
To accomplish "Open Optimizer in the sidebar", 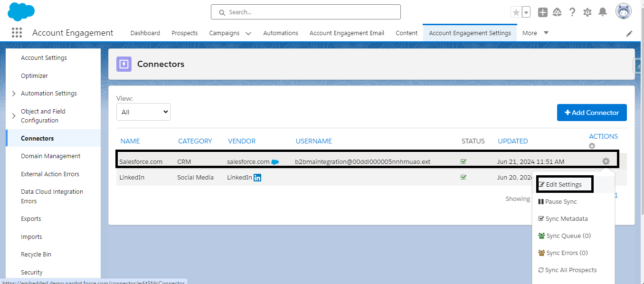I will 34,76.
